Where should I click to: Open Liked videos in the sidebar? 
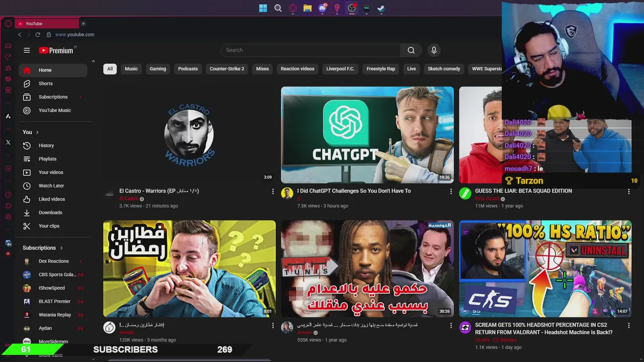[53, 199]
